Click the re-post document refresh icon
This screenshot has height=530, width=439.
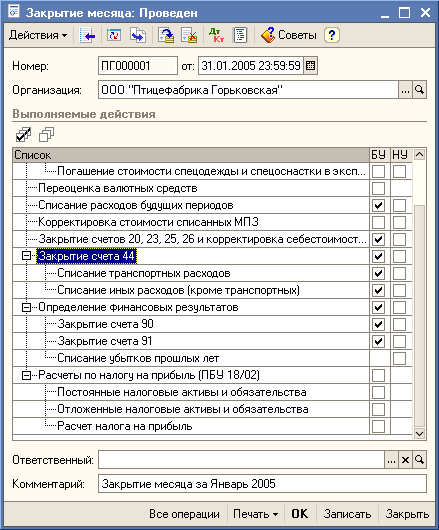point(114,35)
